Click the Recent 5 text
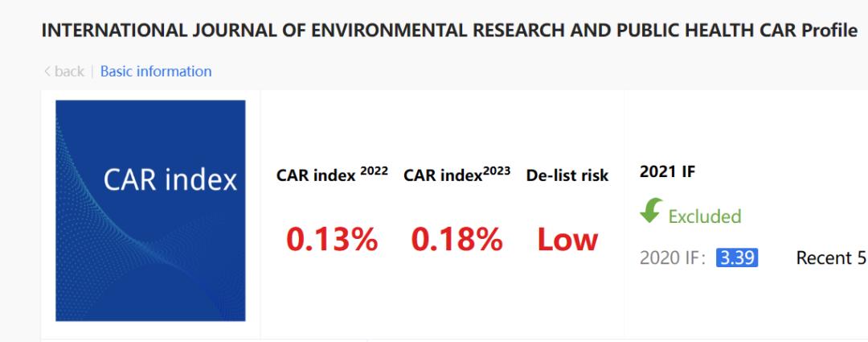Screen dimensions: 868x342 pos(830,258)
